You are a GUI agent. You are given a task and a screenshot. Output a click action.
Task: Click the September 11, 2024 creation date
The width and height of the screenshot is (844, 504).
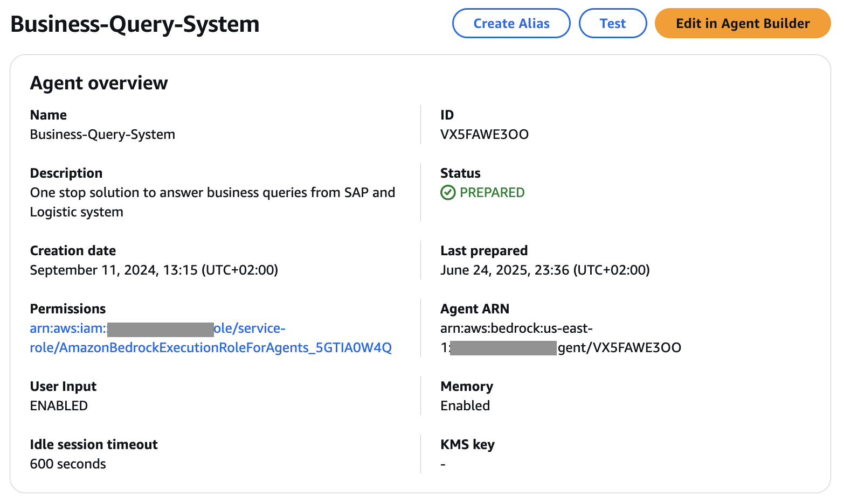point(154,270)
